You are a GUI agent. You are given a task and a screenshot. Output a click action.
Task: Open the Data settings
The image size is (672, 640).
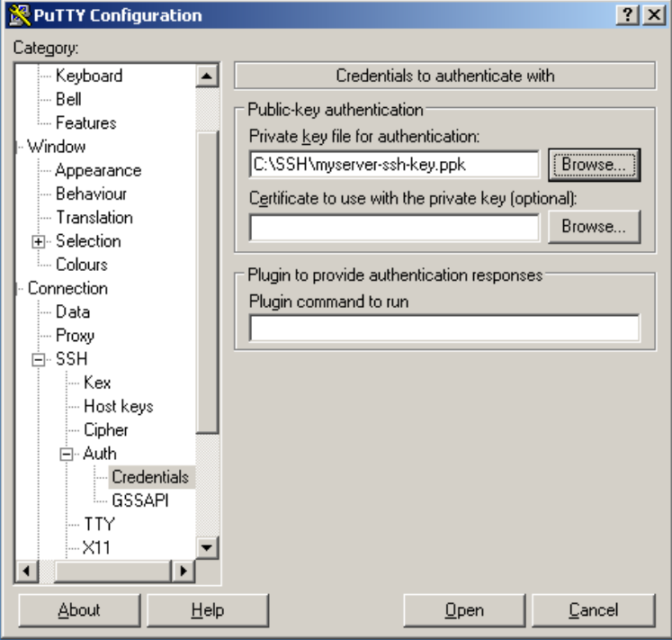click(73, 311)
